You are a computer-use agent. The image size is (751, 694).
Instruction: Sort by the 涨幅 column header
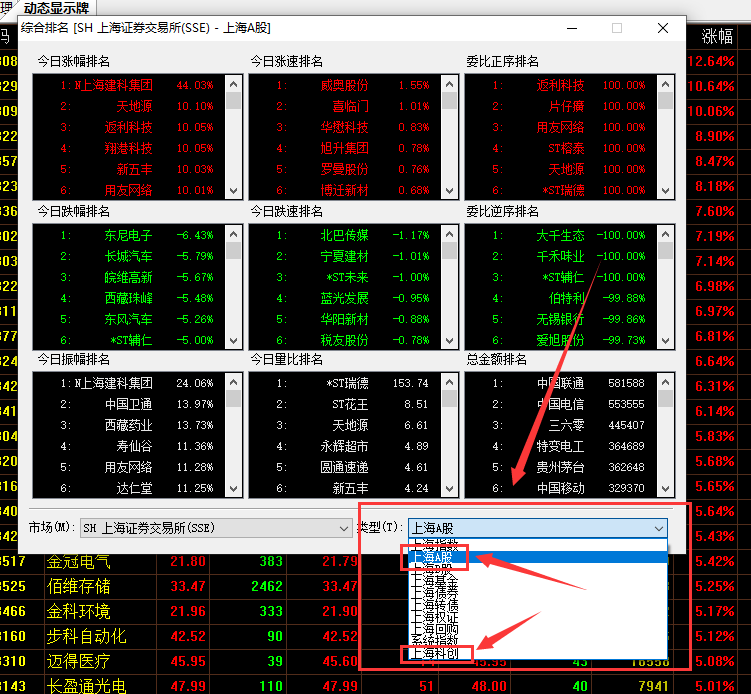click(x=717, y=36)
